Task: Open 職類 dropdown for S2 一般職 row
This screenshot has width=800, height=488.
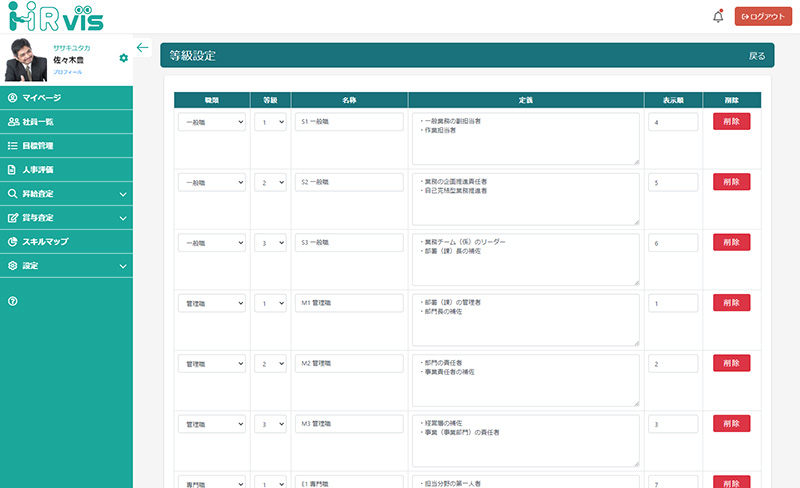Action: pos(212,182)
